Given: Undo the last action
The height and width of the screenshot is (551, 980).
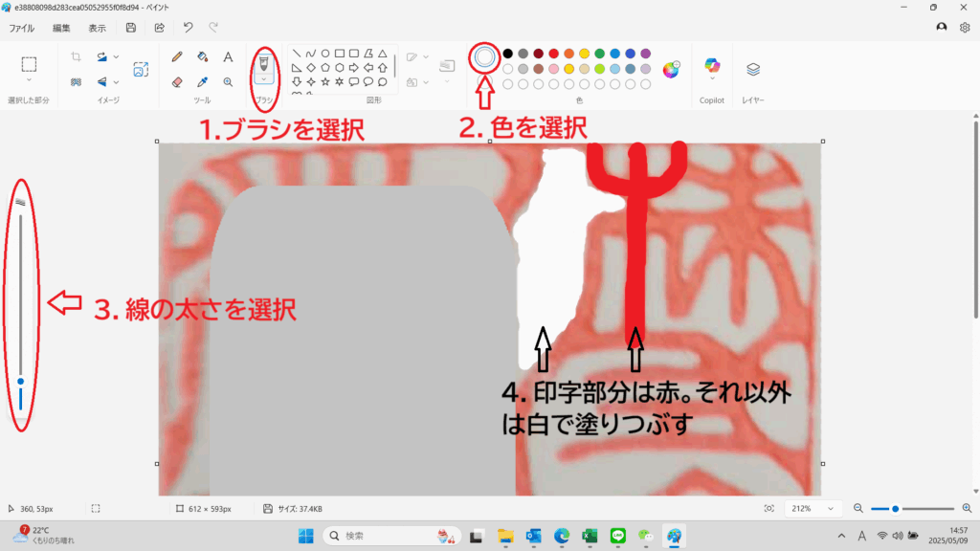Looking at the screenshot, I should tap(188, 28).
